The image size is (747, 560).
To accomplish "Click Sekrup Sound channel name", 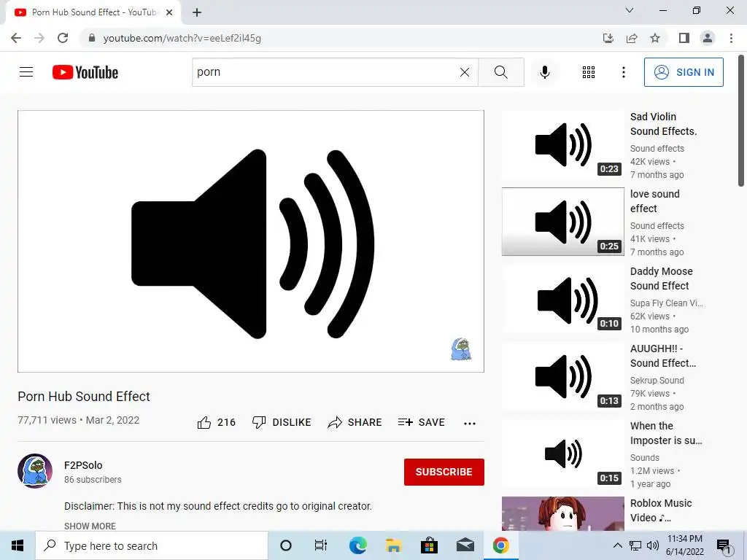I will click(657, 380).
